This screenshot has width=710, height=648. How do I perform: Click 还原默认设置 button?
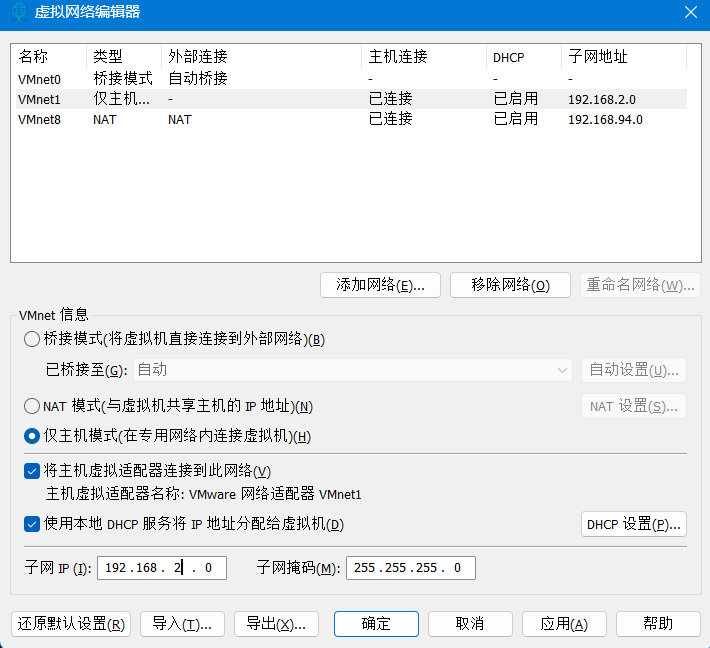[71, 624]
